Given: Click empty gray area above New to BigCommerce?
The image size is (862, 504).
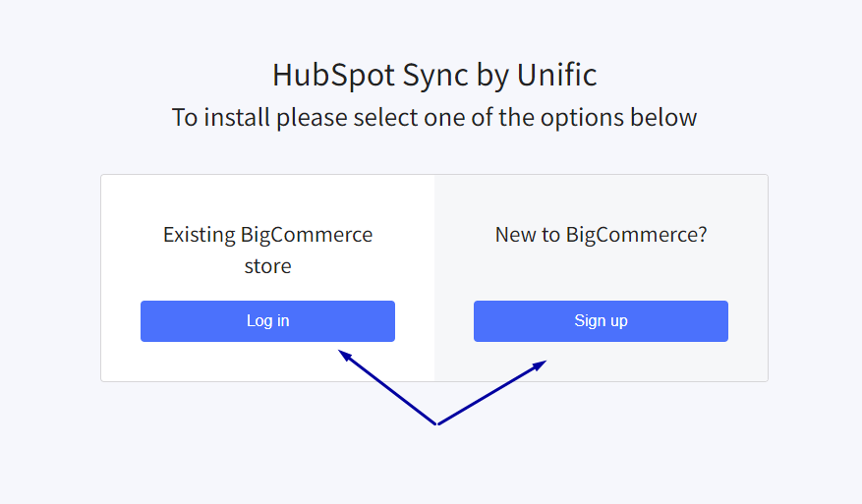Looking at the screenshot, I should [x=601, y=197].
